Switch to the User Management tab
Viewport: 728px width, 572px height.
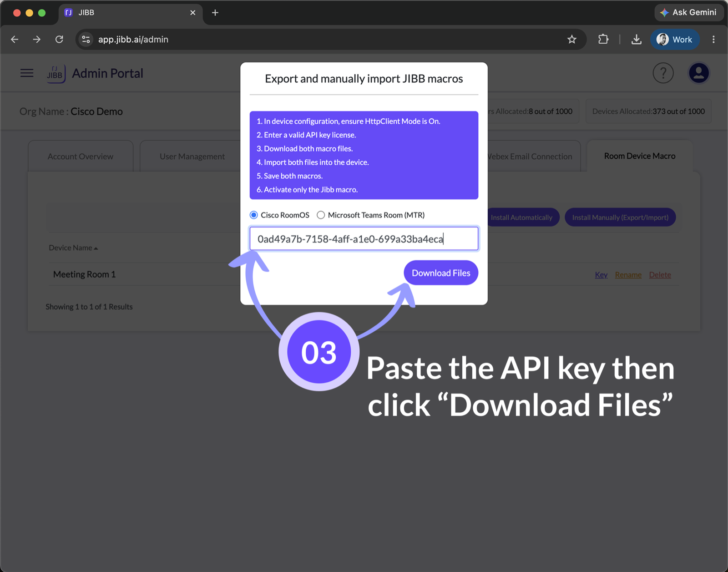[192, 156]
